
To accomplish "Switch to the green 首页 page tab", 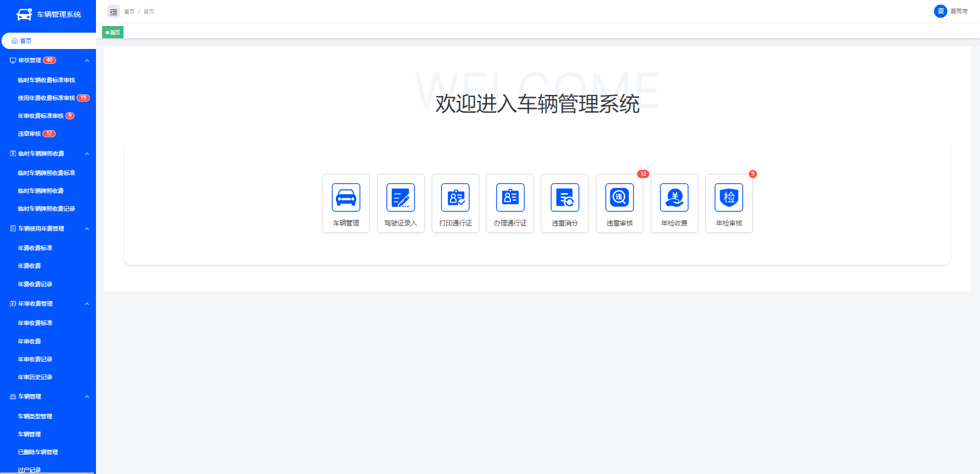I will (113, 32).
